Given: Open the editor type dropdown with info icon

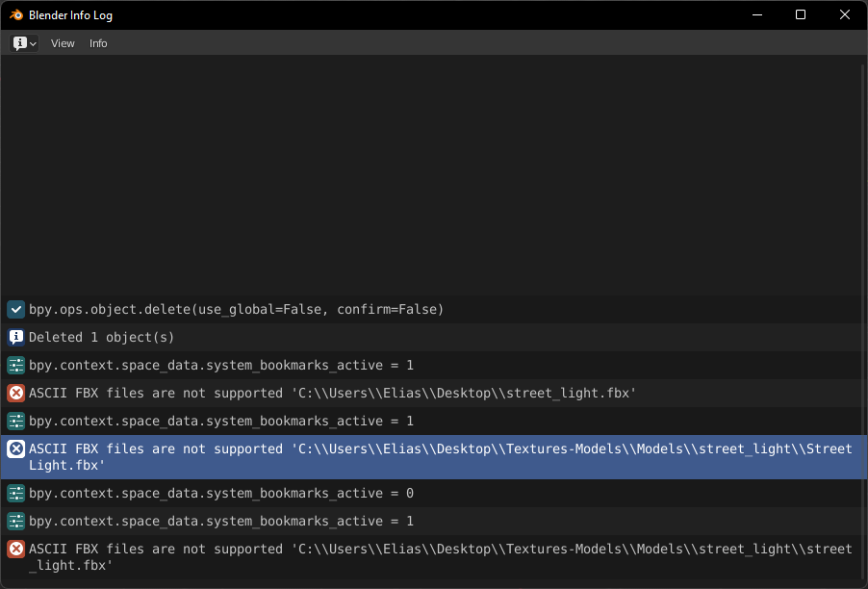Looking at the screenshot, I should click(x=24, y=43).
